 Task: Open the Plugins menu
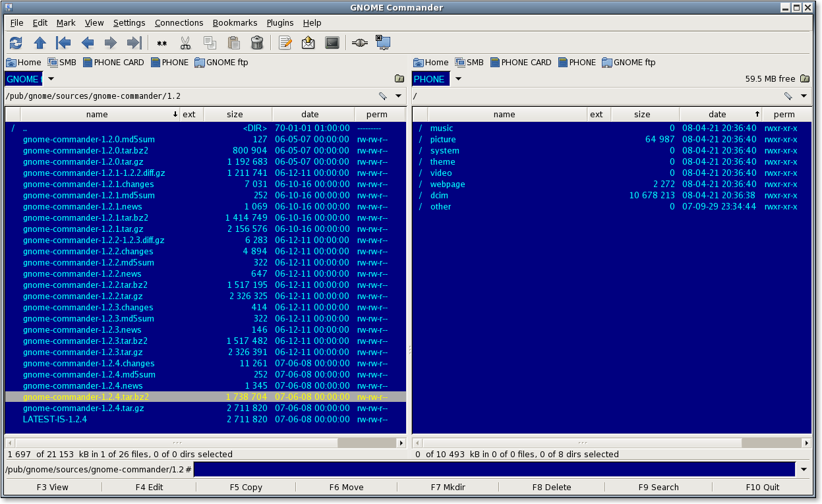coord(280,23)
